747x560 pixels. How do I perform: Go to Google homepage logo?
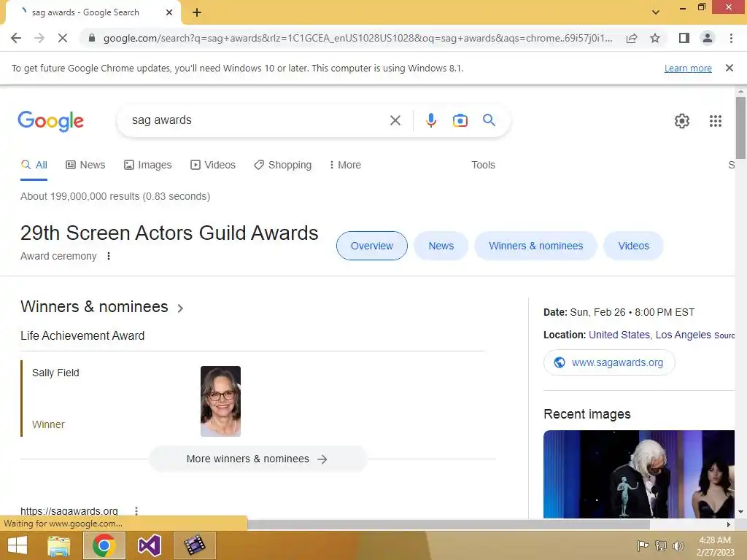coord(50,121)
